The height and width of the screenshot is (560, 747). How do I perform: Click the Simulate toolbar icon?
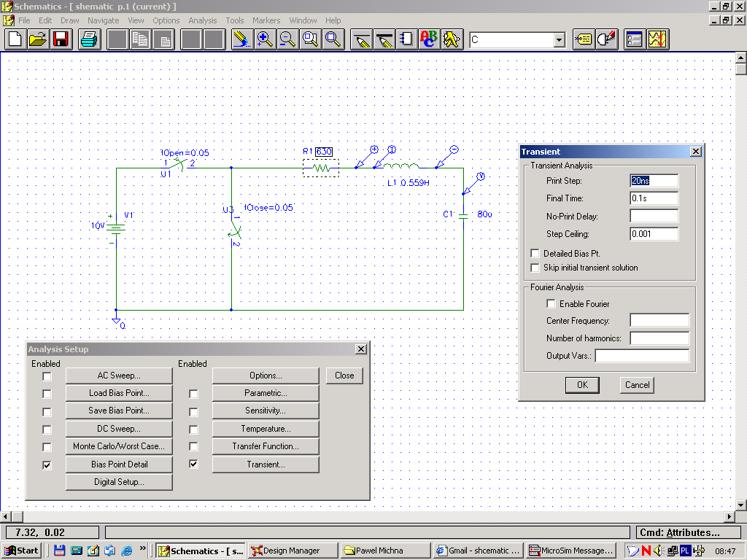[658, 39]
